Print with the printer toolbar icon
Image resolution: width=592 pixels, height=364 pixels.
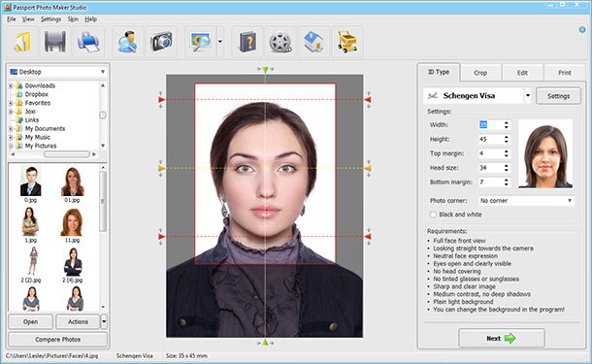pyautogui.click(x=88, y=42)
